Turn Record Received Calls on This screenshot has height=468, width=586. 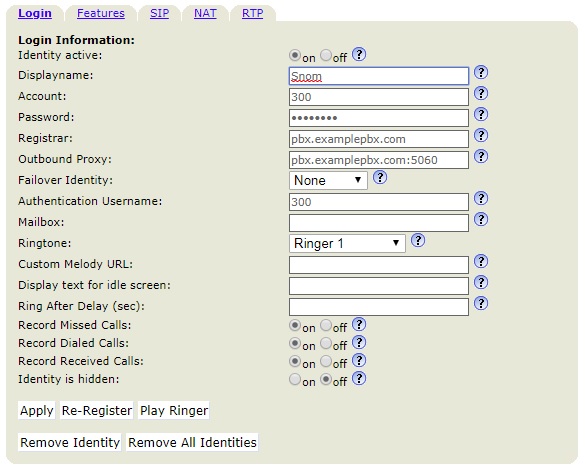coord(295,361)
